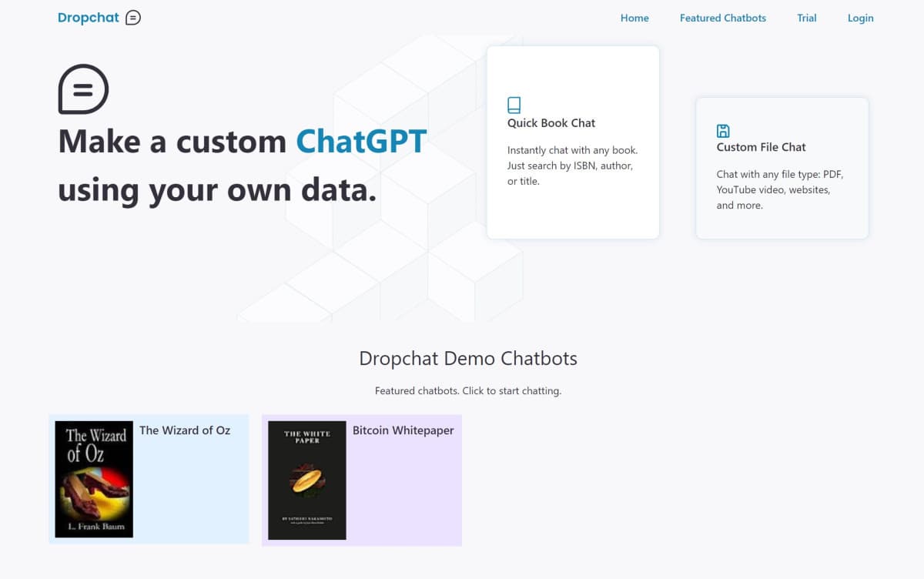The width and height of the screenshot is (924, 579).
Task: Open the Trial nav link
Action: click(x=807, y=18)
